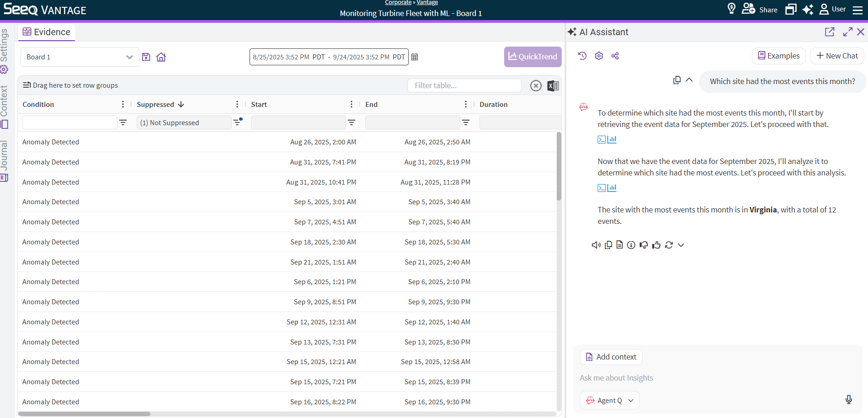Screen dimensions: 868x418
Task: Start a New Chat
Action: click(837, 56)
